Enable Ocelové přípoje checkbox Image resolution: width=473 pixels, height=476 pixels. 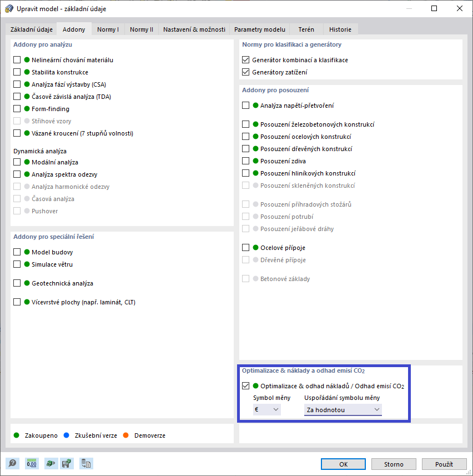[x=246, y=248]
